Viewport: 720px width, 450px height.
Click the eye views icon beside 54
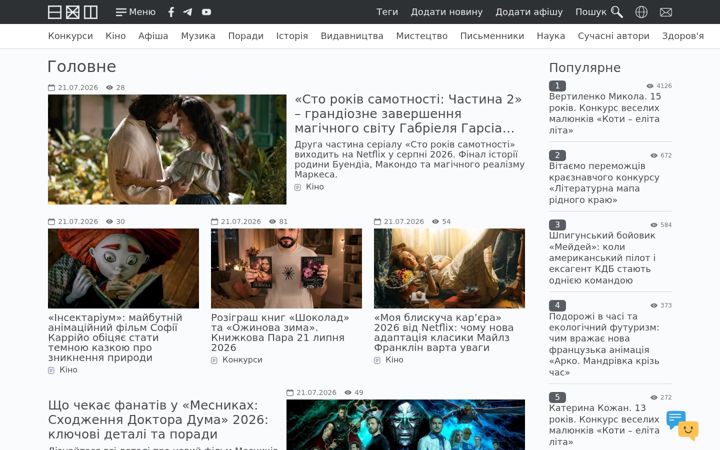coord(435,221)
